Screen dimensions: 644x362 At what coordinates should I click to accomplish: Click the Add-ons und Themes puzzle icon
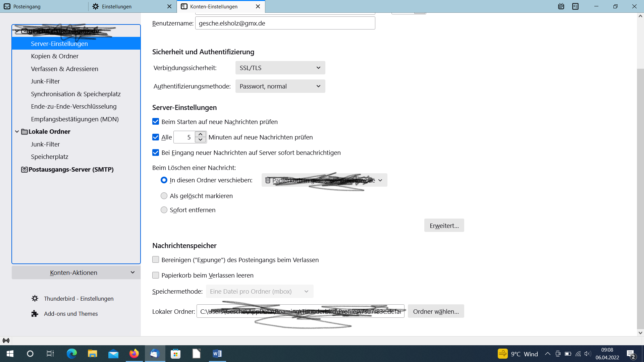tap(35, 314)
